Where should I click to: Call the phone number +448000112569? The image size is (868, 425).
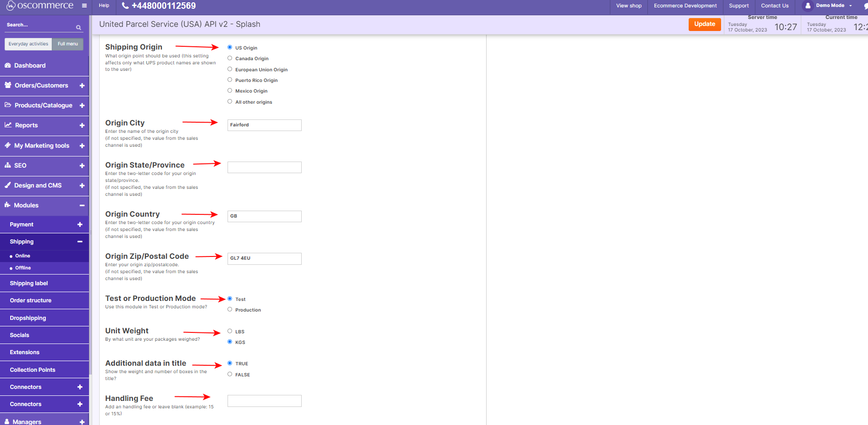point(164,6)
